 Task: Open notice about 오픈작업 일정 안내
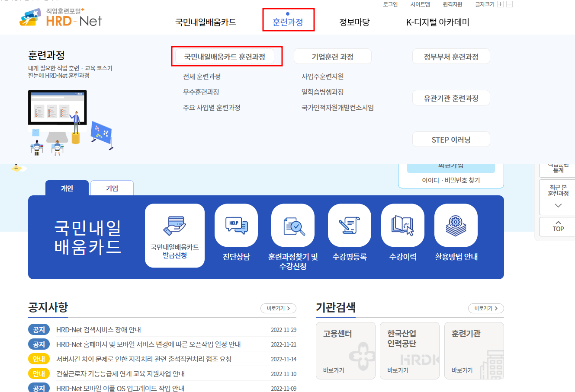point(148,344)
